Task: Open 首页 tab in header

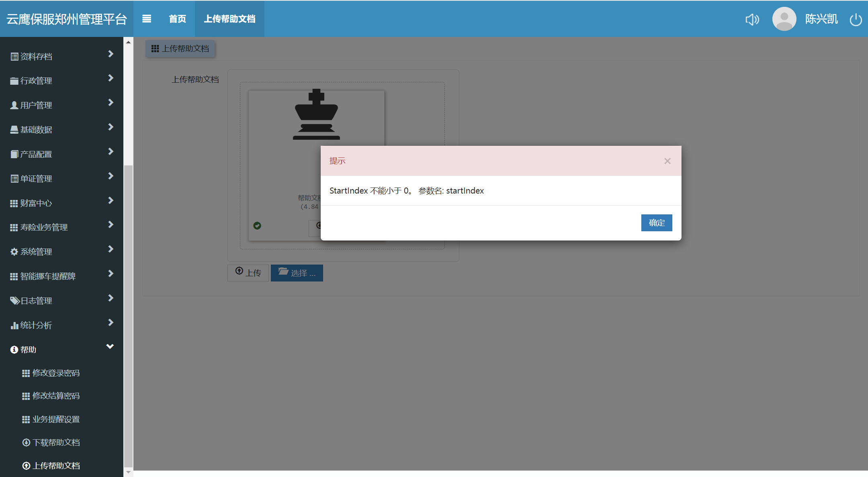Action: 177,19
